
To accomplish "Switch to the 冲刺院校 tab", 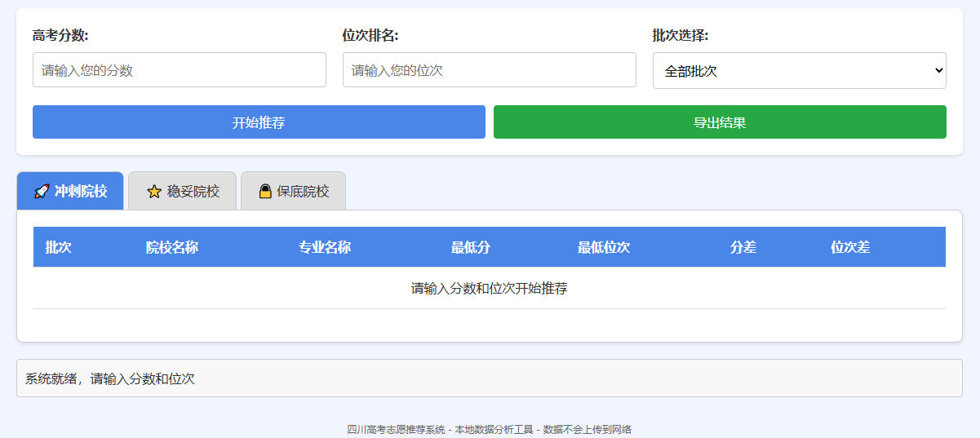I will 70,191.
